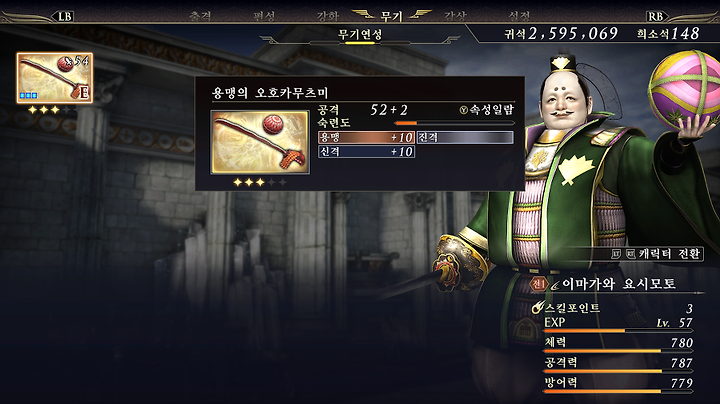Open the 속성일람 attribute list

pos(491,110)
